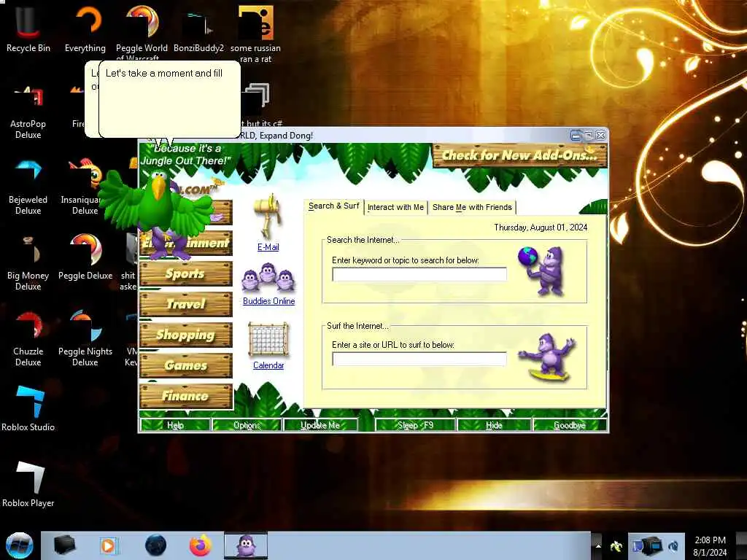Click Check for New Add-Ons sign

tap(519, 155)
